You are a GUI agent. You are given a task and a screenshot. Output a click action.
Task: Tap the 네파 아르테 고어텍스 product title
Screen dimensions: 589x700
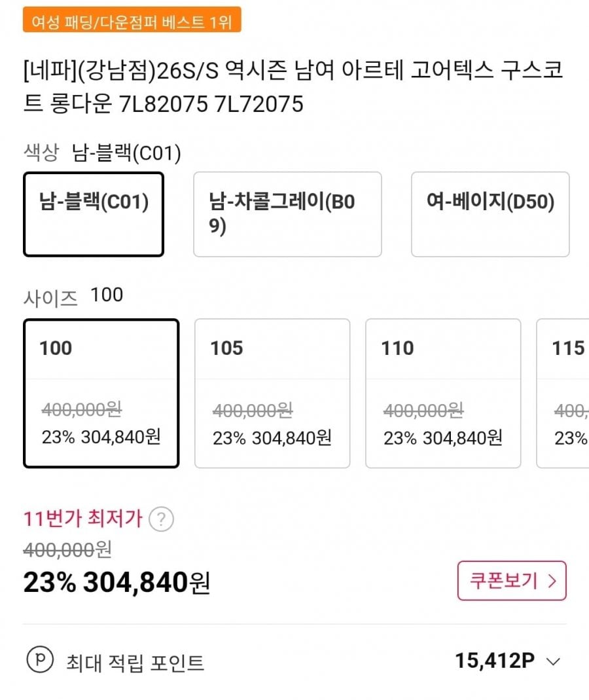coord(293,87)
